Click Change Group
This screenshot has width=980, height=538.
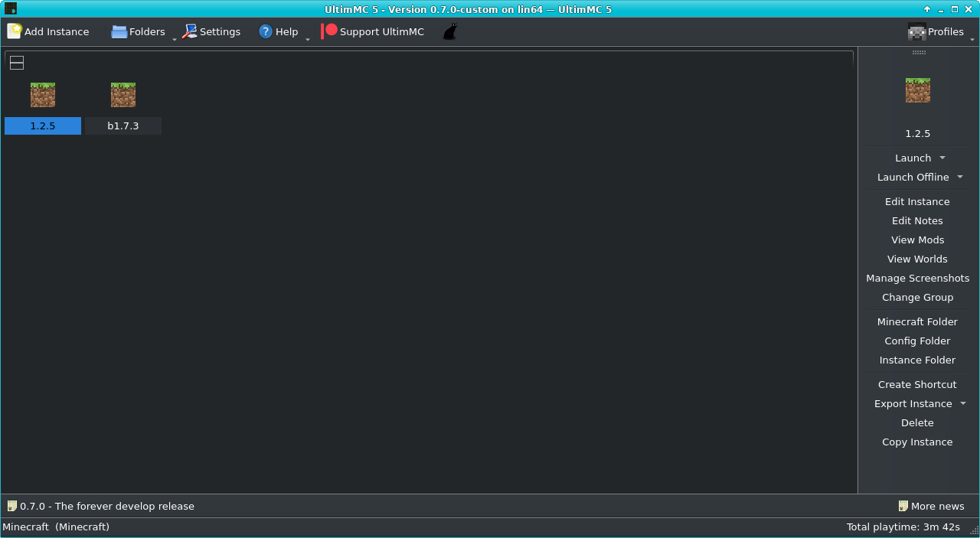[x=917, y=297]
